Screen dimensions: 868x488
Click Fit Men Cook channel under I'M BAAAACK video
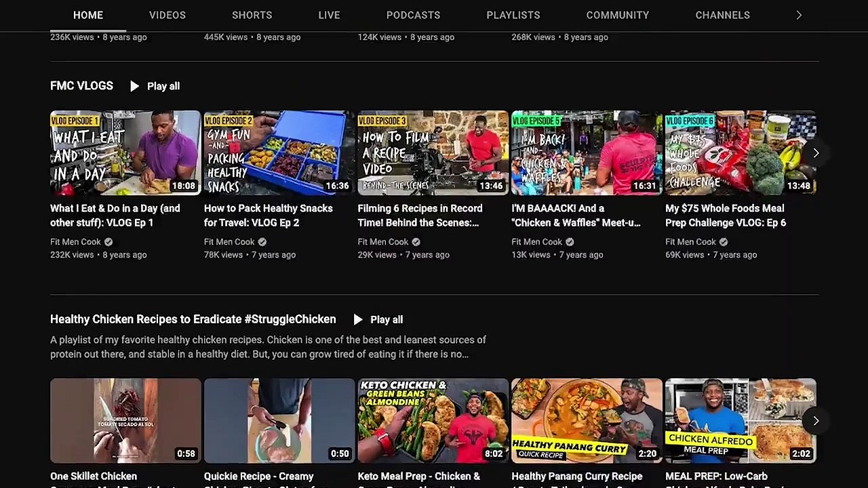coord(537,242)
